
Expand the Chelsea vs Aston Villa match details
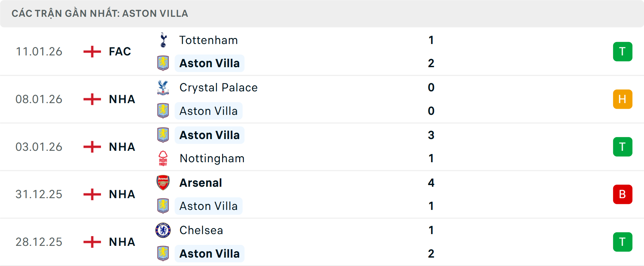pyautogui.click(x=335, y=242)
